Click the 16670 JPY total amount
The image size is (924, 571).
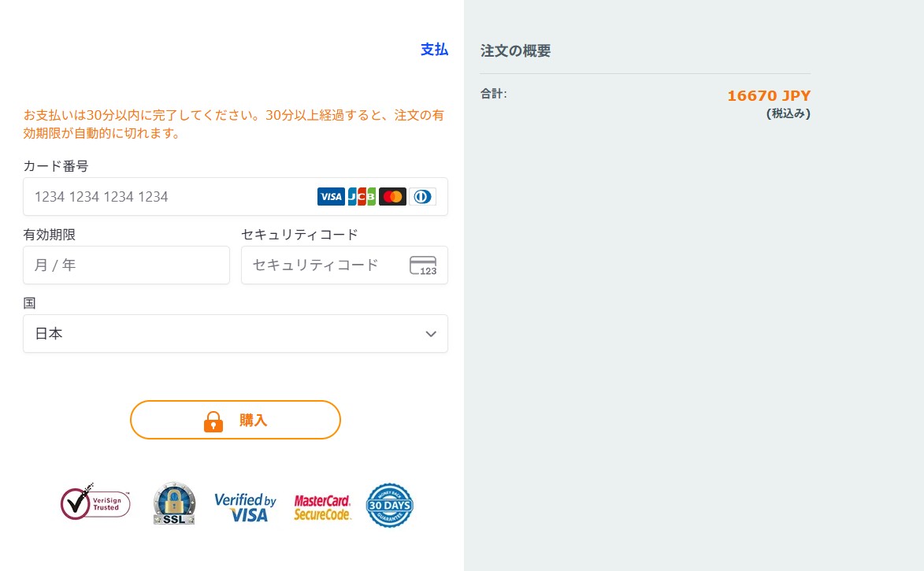pyautogui.click(x=768, y=96)
